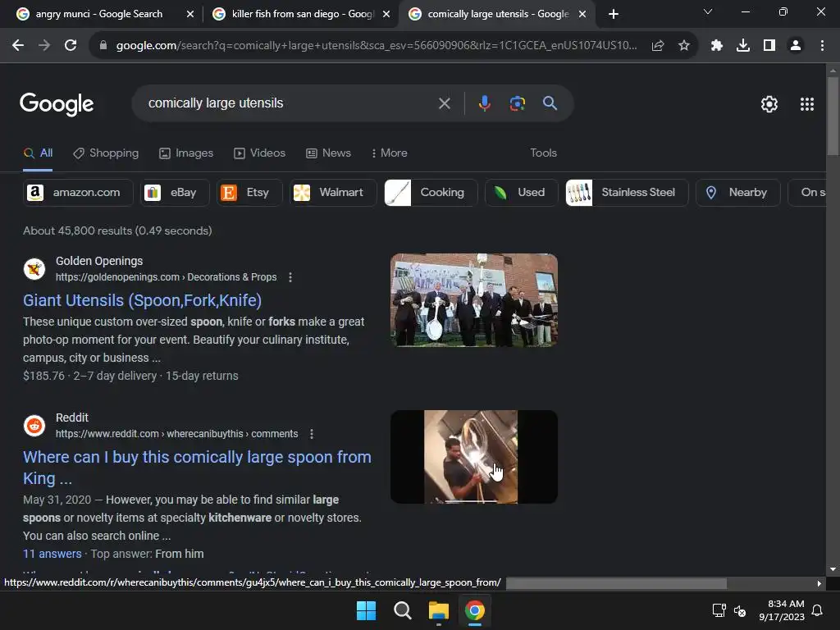Viewport: 840px width, 630px height.
Task: Open the tab search dropdown arrow
Action: 708,11
